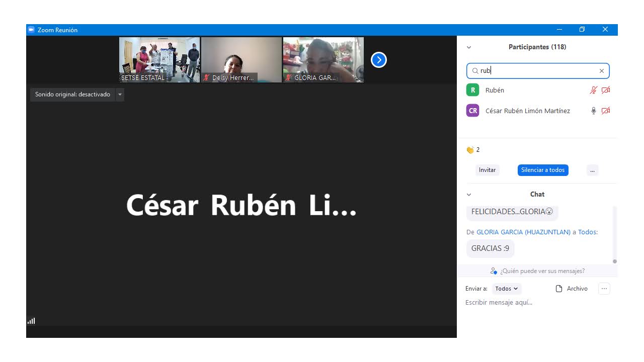Viewport: 644px width, 362px height.
Task: Click Rubén's green R avatar
Action: 472,90
